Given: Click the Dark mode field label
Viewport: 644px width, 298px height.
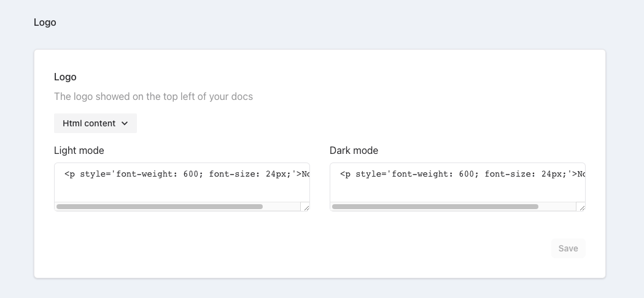Looking at the screenshot, I should tap(354, 150).
